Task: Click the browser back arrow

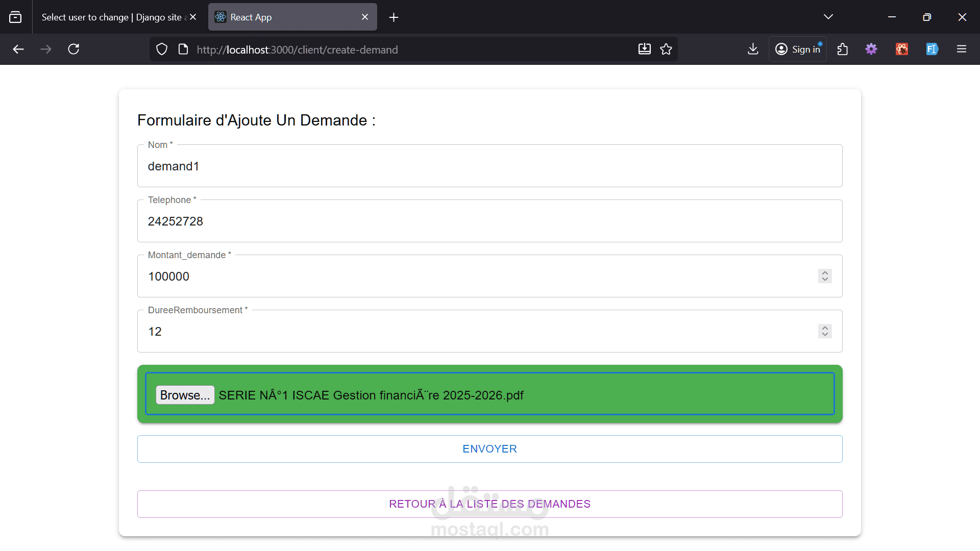Action: coord(18,49)
